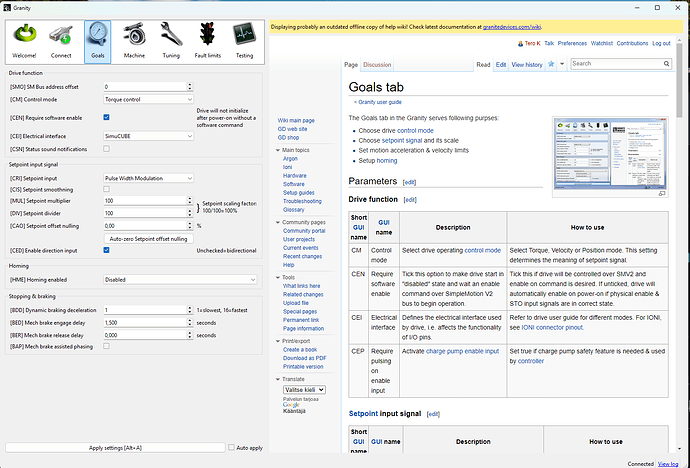690x468 pixels.
Task: Toggle Require software enable checkbox
Action: pos(106,117)
